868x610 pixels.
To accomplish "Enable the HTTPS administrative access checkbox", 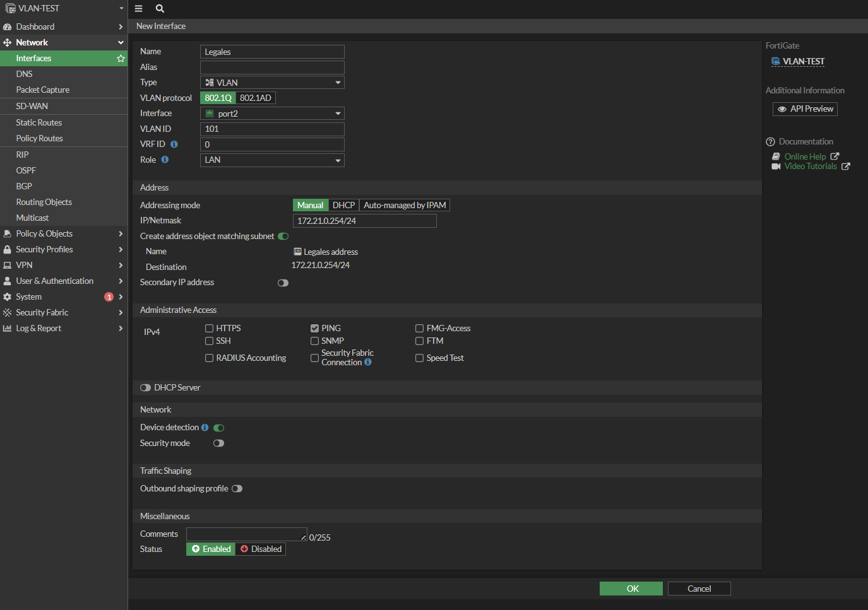I will (x=209, y=329).
